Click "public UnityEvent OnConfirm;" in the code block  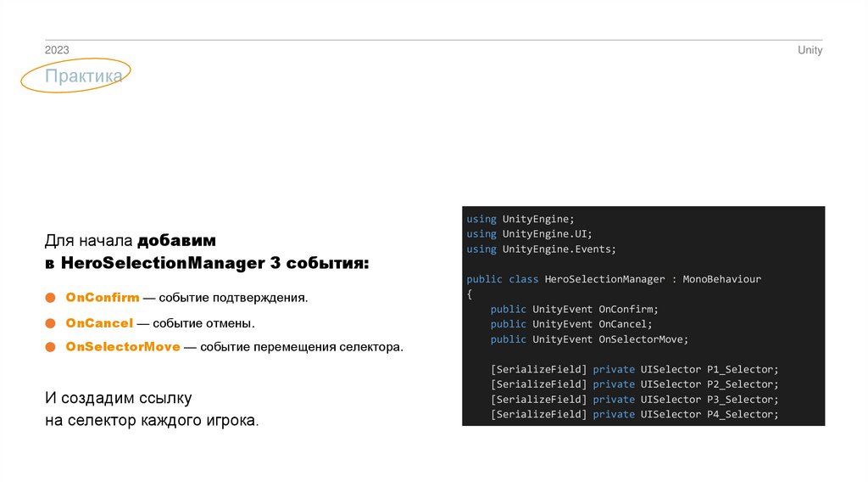click(574, 310)
